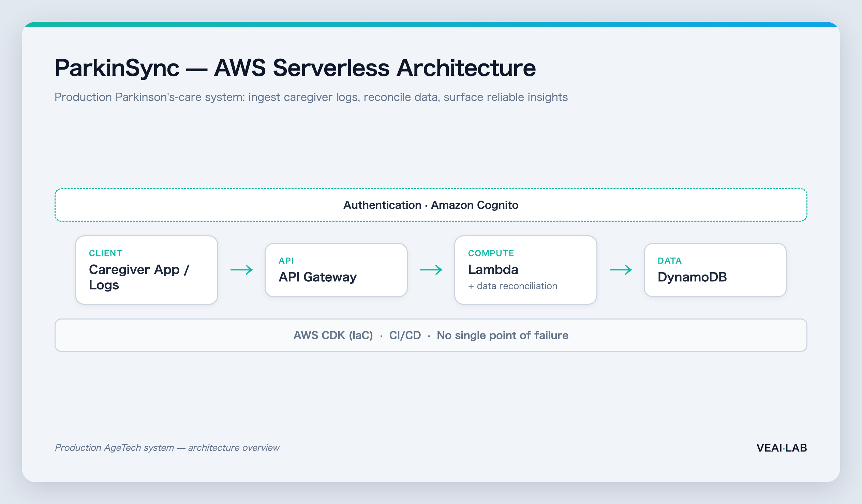Select the API label above API Gateway
Image resolution: width=862 pixels, height=504 pixels.
(286, 261)
